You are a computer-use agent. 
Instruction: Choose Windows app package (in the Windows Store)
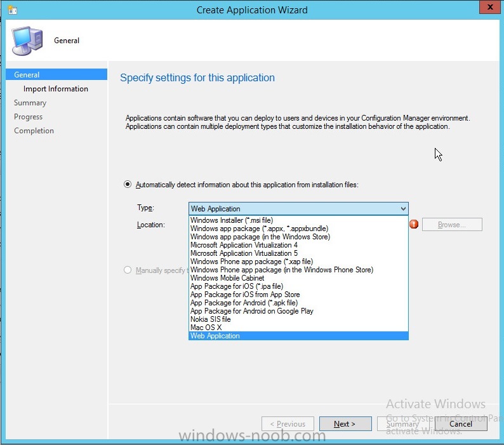click(x=298, y=237)
